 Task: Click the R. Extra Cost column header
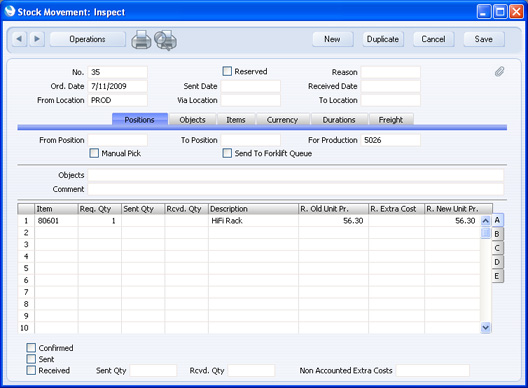[396, 209]
